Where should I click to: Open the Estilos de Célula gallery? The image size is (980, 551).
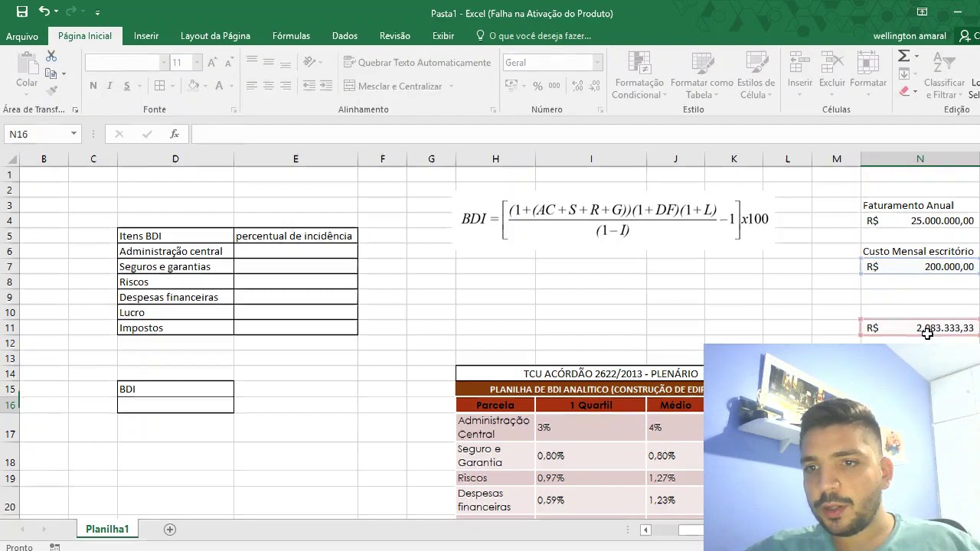coord(756,75)
